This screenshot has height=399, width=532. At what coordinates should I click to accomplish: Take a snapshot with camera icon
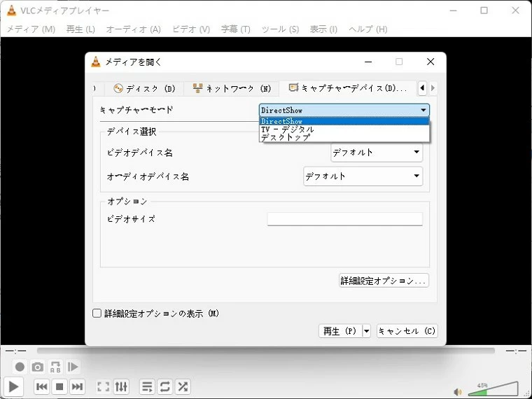tap(37, 367)
